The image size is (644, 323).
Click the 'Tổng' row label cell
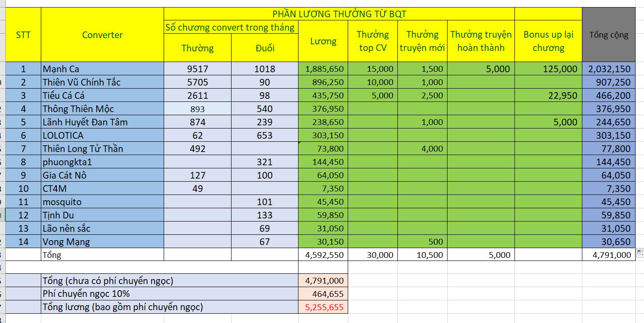pyautogui.click(x=102, y=255)
